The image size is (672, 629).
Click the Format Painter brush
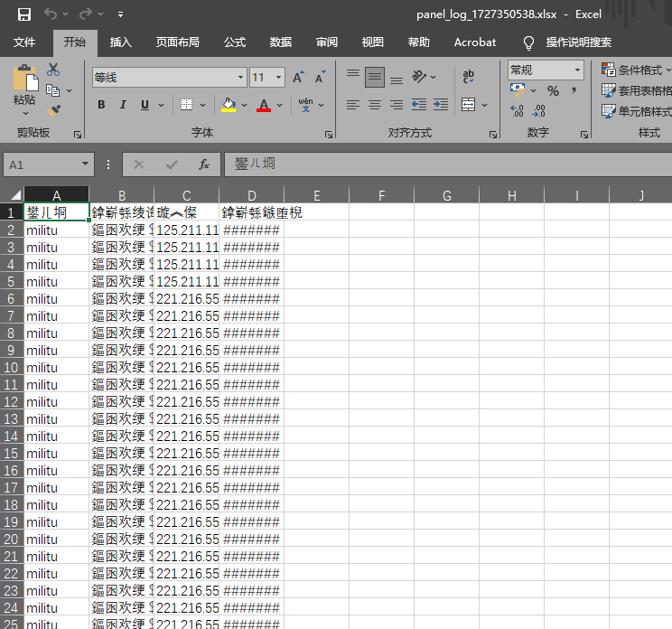(x=53, y=111)
